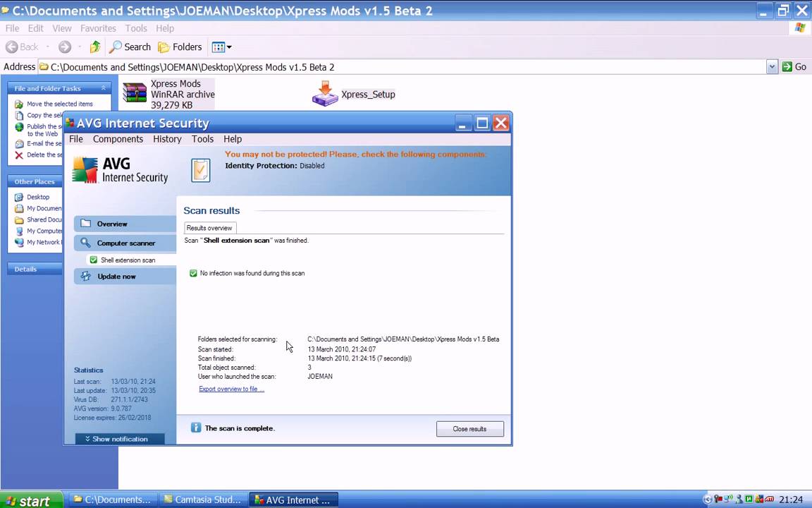The height and width of the screenshot is (508, 812).
Task: Open the Back history dropdown arrow
Action: click(48, 47)
